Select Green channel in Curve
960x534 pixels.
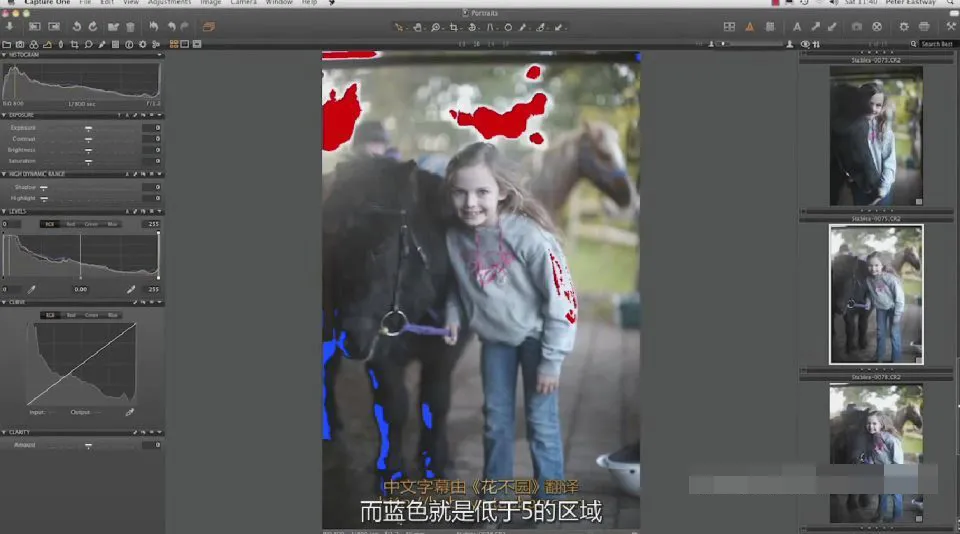[x=91, y=315]
